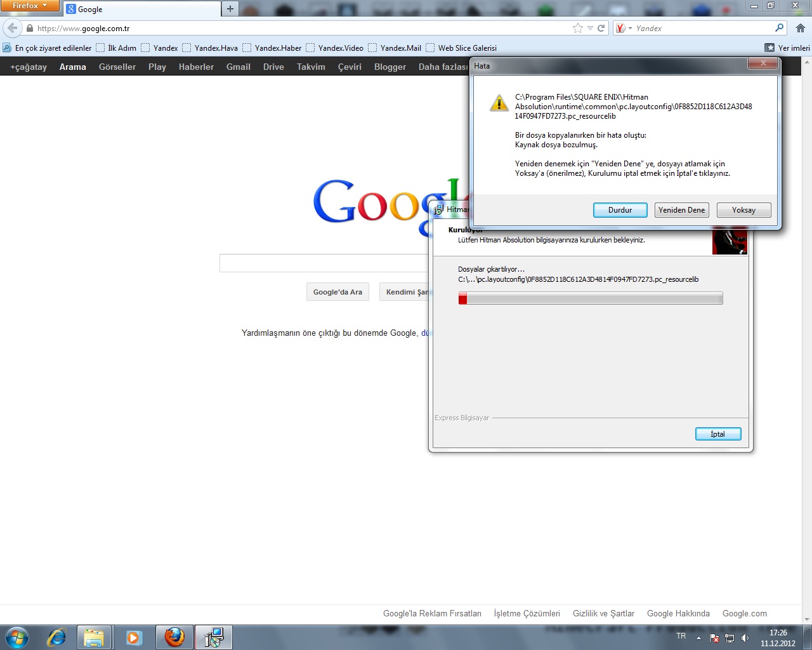Show hidden system tray icons

(698, 638)
